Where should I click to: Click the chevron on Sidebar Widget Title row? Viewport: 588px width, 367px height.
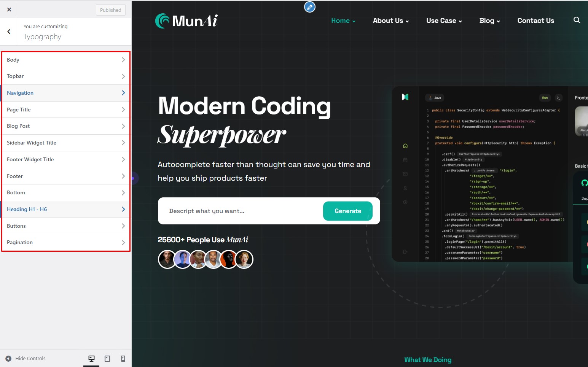(123, 143)
